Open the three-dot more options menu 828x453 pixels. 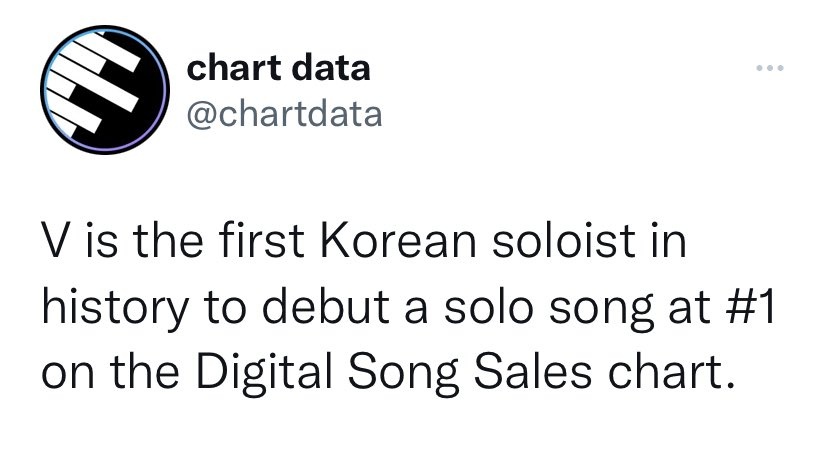770,68
